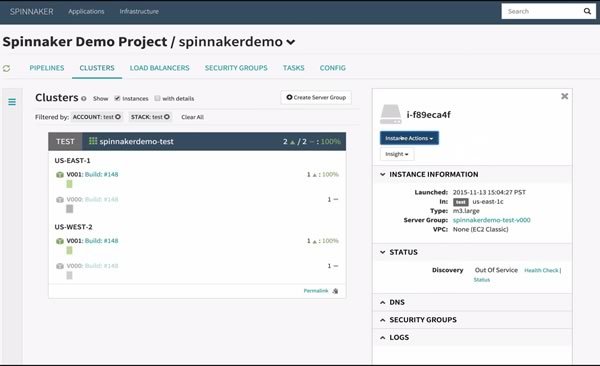Click the None (EC2 Classic) VPC value
The width and height of the screenshot is (600, 366).
click(481, 229)
